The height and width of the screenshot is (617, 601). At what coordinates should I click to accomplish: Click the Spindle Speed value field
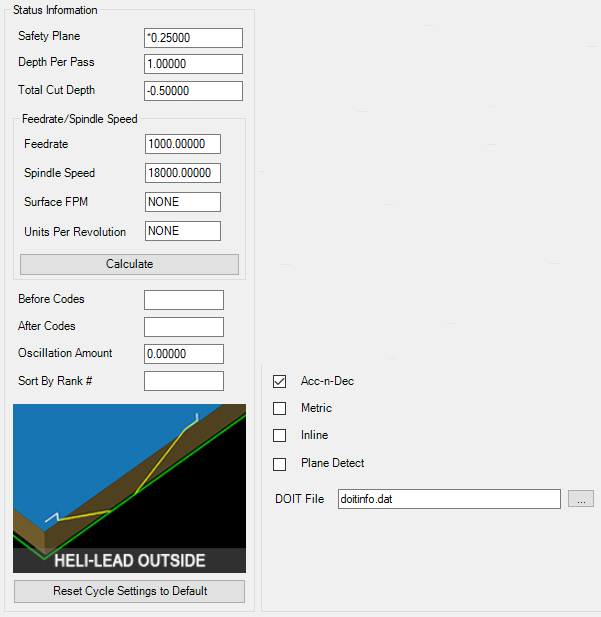pos(183,173)
